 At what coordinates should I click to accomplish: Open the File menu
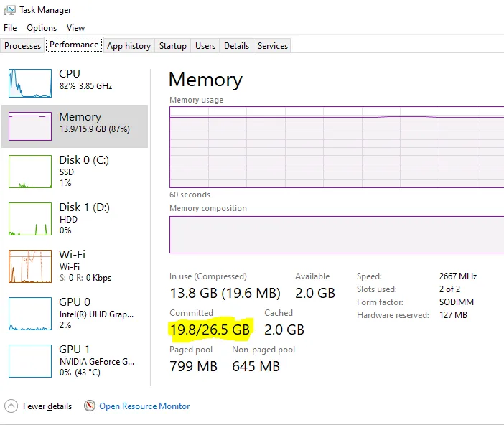10,28
